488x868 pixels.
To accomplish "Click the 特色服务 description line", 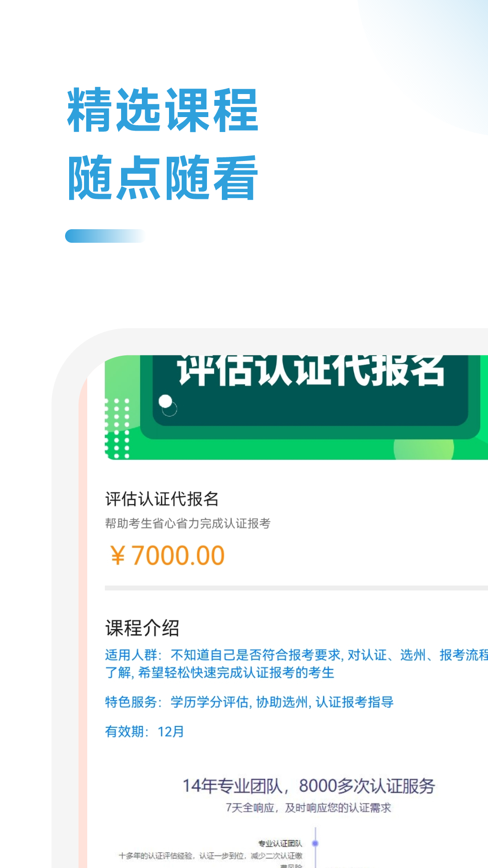I will (x=249, y=702).
